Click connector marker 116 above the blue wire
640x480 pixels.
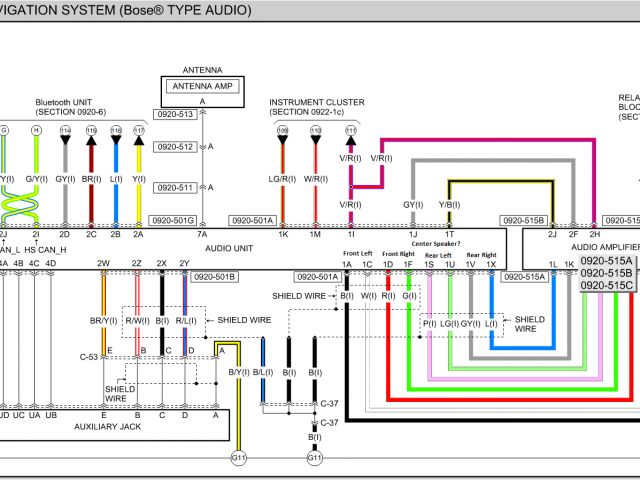pyautogui.click(x=116, y=131)
